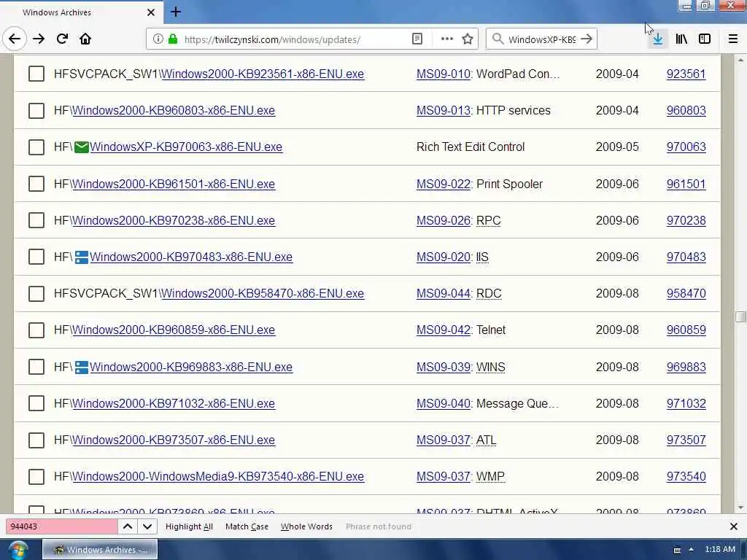Tick checkbox for Windows2000-KB961501 row
The width and height of the screenshot is (747, 560).
pos(36,184)
